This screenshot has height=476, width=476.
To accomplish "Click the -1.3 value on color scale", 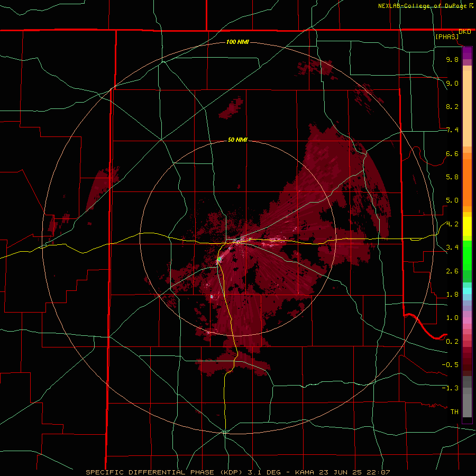I will (450, 388).
